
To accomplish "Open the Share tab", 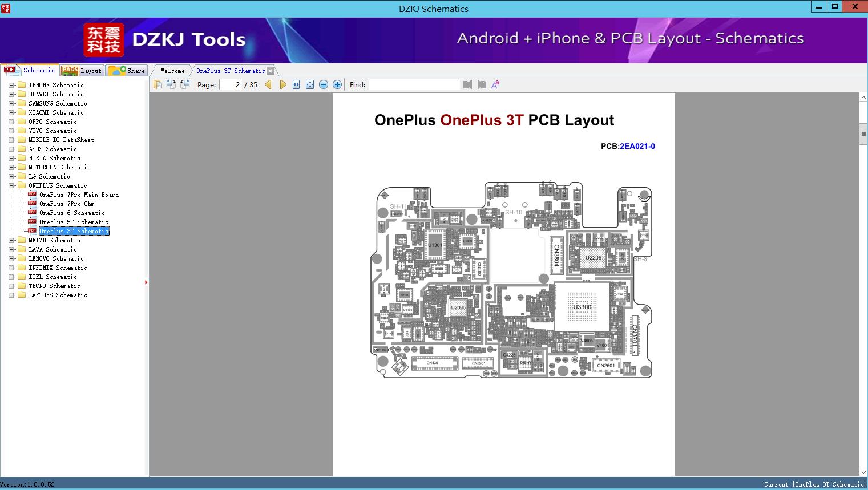I will (x=127, y=71).
